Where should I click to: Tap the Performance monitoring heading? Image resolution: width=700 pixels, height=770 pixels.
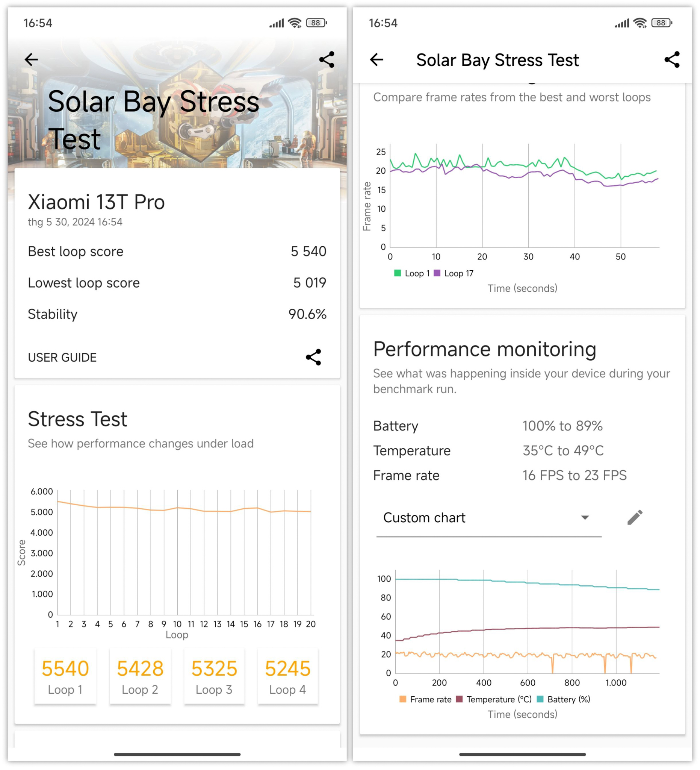485,349
